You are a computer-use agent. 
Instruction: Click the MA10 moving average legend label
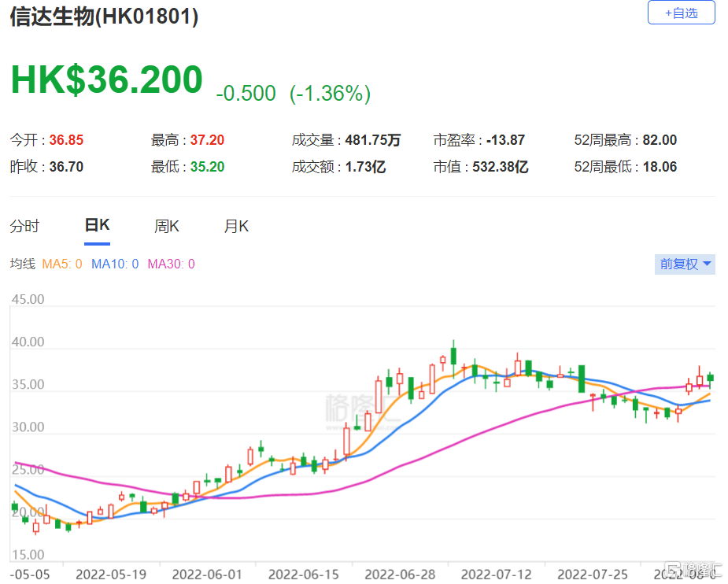point(115,264)
